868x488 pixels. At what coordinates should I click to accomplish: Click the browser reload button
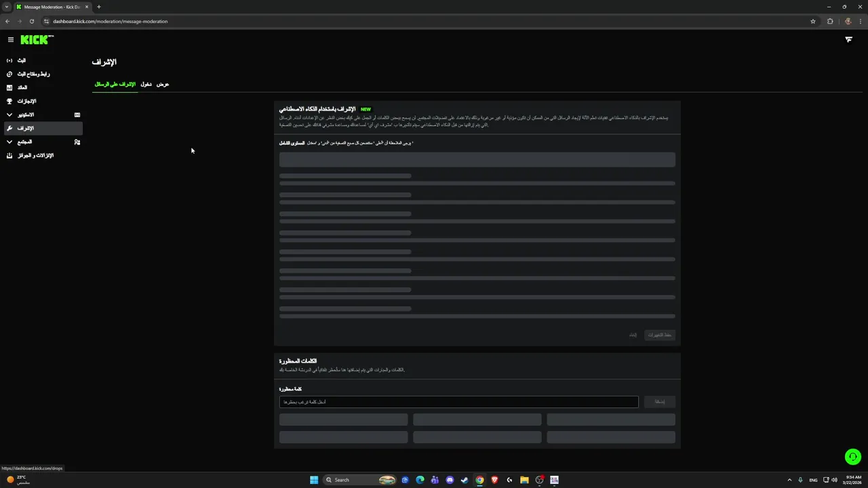tap(32, 21)
